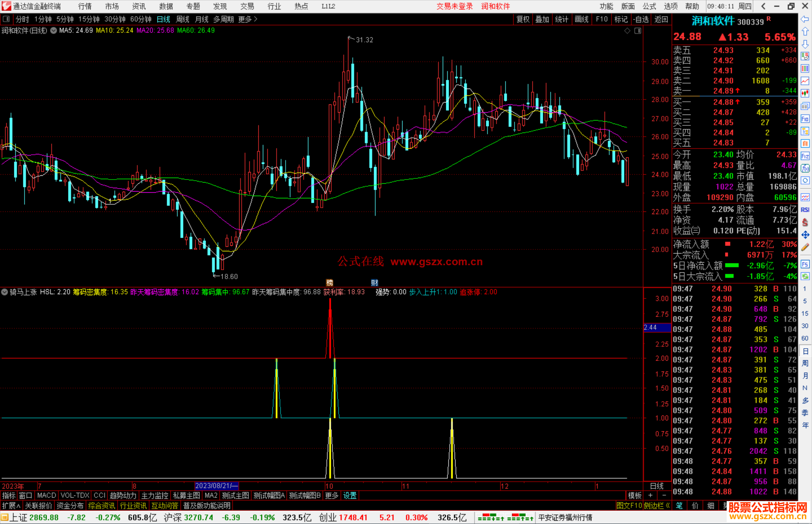Expand the 扩展 panel at bottom left
The image size is (812, 524).
point(11,506)
